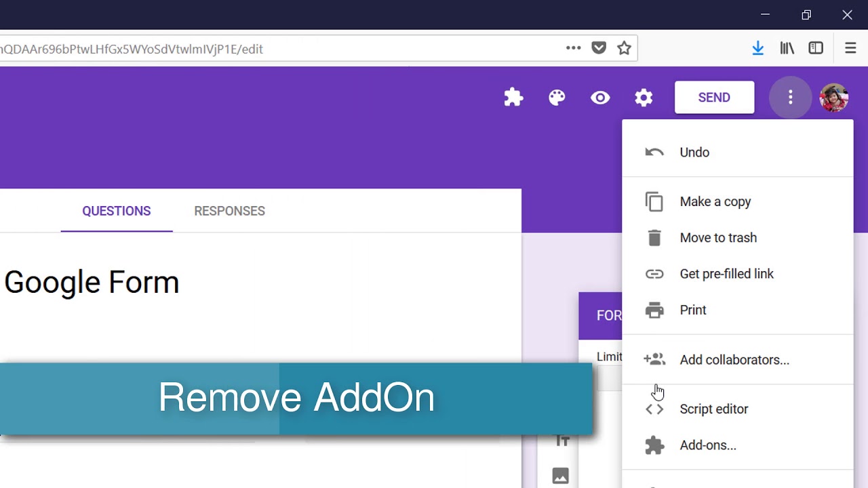Open the color palette customize theme icon

coord(557,98)
